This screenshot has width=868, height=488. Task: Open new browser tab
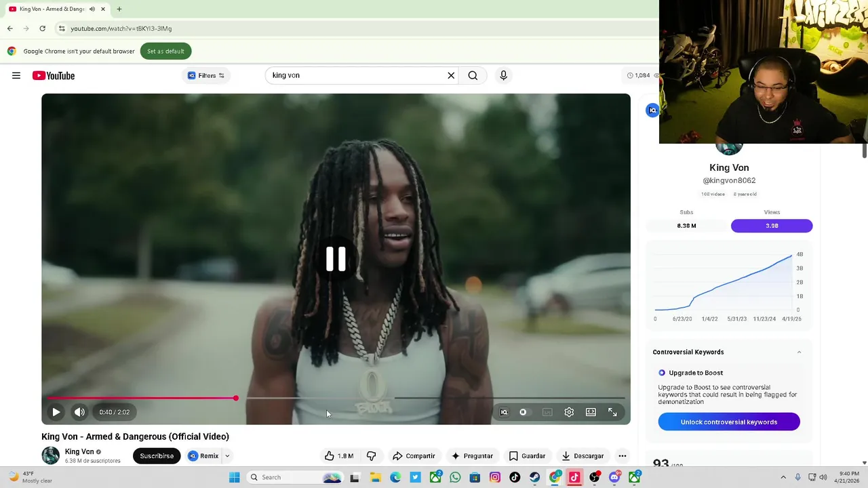119,9
